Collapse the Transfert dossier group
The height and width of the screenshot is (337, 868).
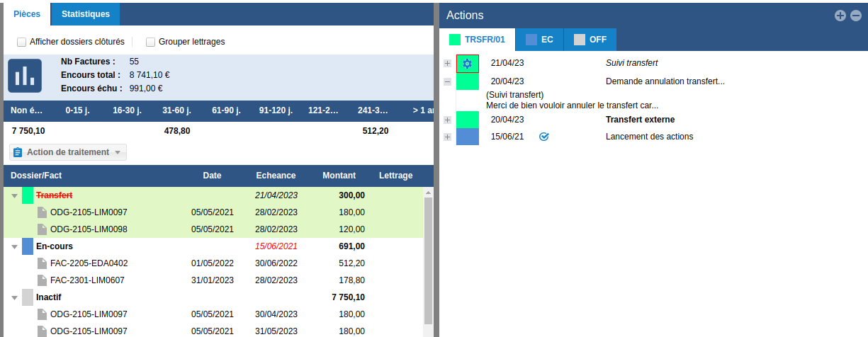[14, 195]
